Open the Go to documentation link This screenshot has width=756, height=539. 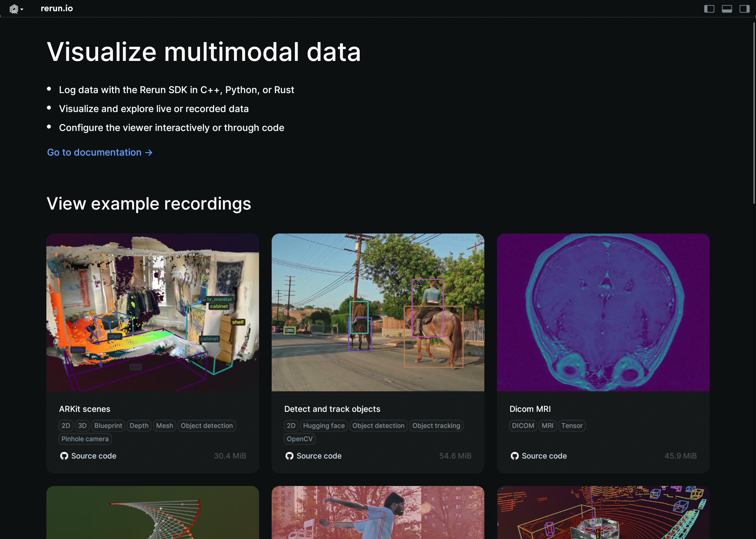click(100, 152)
